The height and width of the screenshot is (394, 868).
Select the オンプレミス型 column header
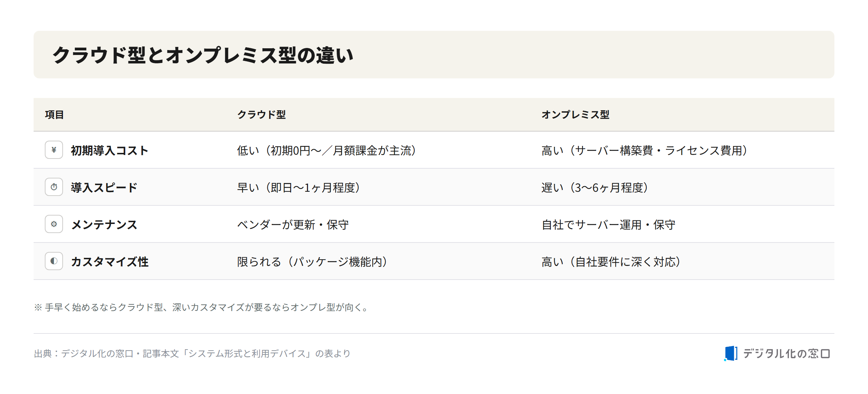(575, 114)
